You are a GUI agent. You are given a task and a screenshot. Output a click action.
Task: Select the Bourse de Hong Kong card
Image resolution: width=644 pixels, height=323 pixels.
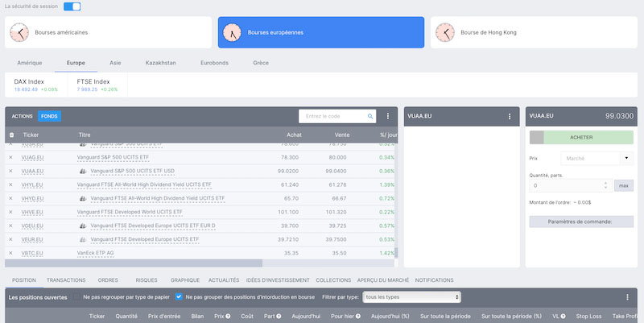click(x=534, y=32)
